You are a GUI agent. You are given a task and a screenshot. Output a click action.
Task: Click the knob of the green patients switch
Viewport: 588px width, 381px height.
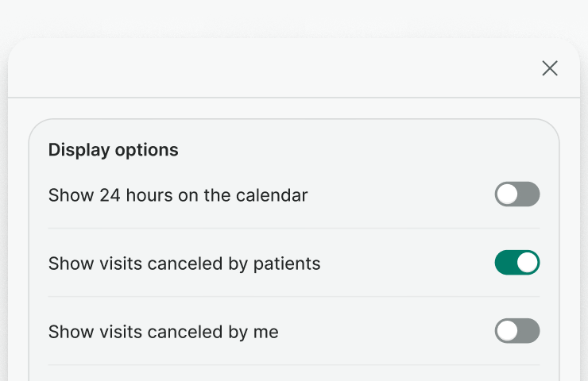pyautogui.click(x=528, y=263)
